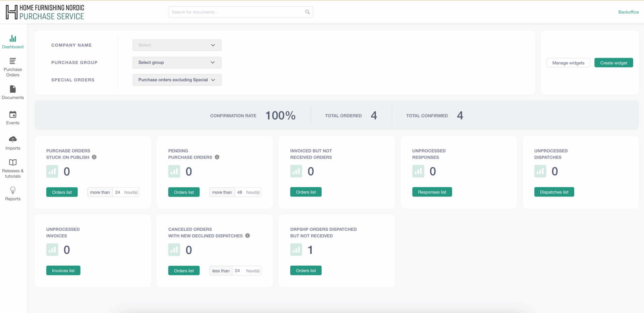Open the Responses list

tap(432, 192)
